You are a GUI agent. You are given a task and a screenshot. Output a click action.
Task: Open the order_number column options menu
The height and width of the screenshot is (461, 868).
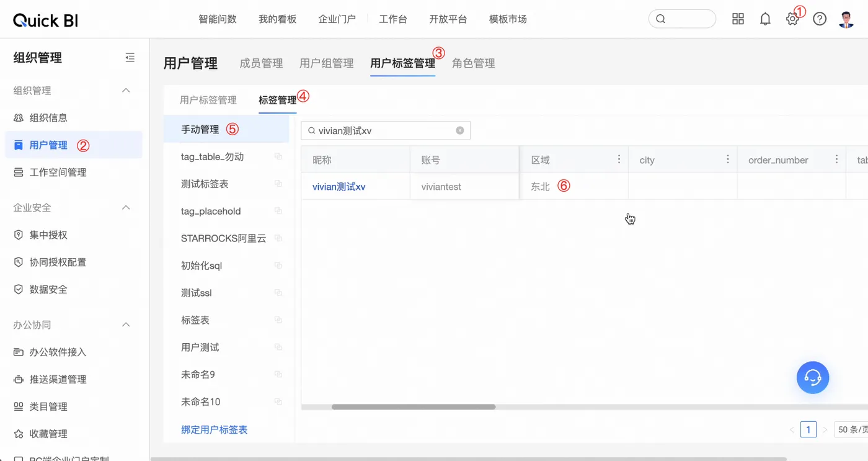[837, 159]
